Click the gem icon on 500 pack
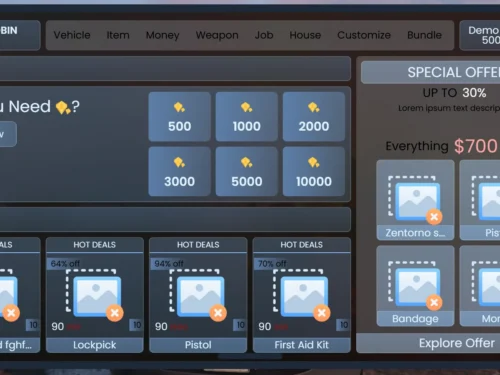Screen dimensions: 500x375 click(179, 107)
